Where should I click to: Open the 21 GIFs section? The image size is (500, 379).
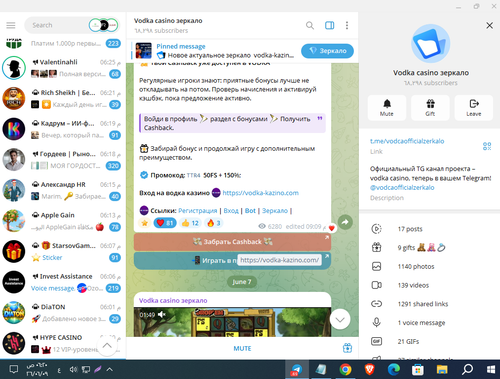point(429,341)
